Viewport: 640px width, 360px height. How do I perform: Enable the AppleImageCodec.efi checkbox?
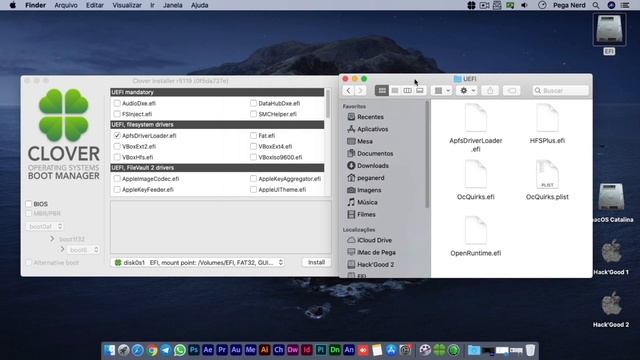point(117,179)
